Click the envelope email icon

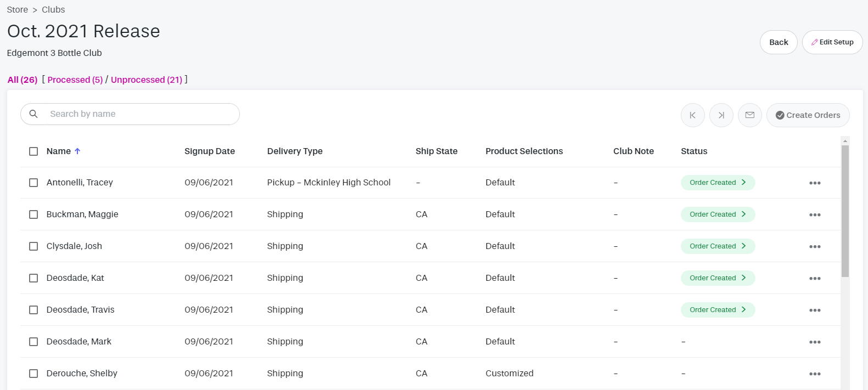pos(749,115)
